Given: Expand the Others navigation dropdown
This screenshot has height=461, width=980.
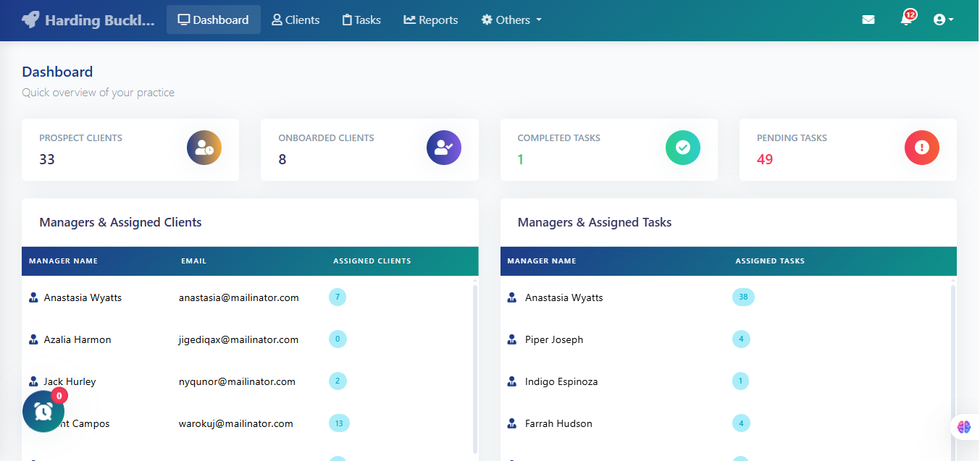Looking at the screenshot, I should (x=511, y=20).
